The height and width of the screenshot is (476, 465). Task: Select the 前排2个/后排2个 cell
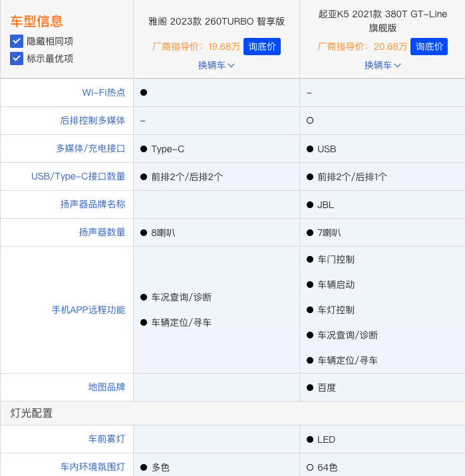click(x=187, y=177)
